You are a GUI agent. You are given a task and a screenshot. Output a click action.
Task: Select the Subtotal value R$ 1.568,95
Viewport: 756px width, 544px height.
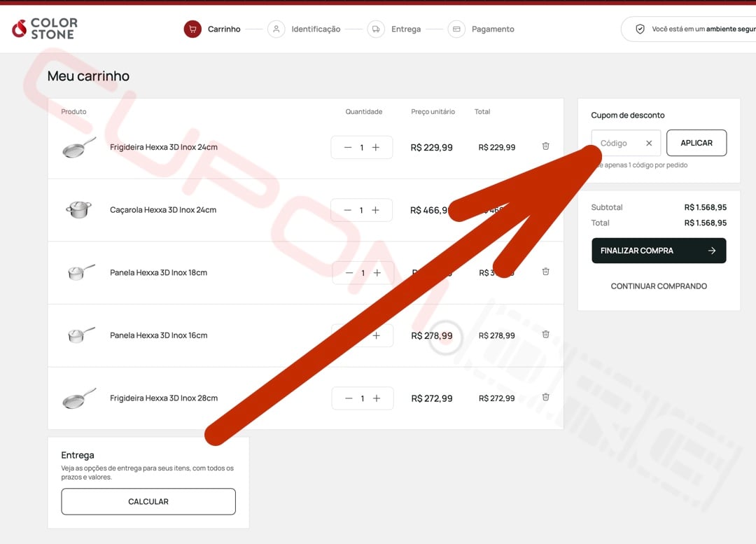706,207
